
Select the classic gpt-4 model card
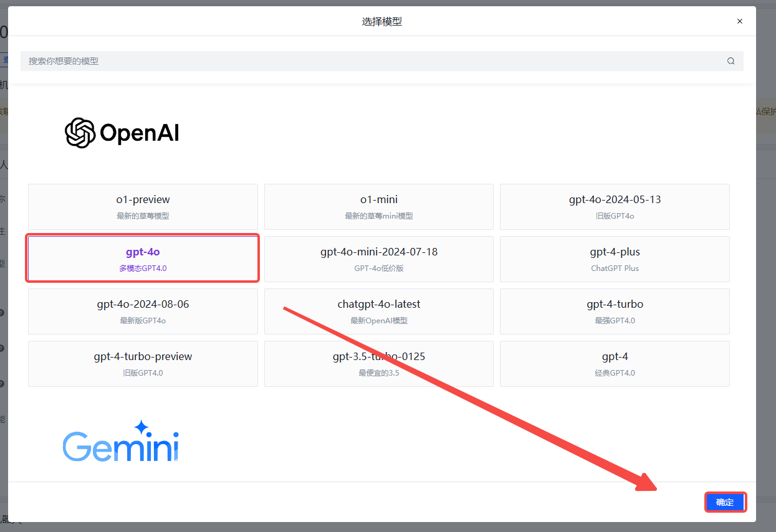point(615,364)
